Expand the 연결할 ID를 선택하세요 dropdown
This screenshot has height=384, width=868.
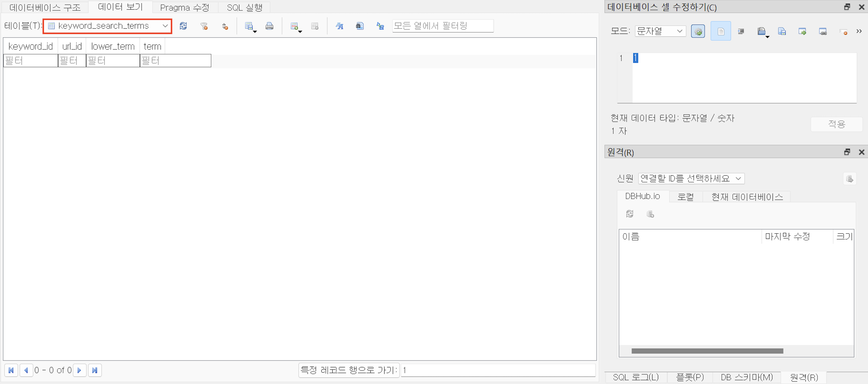691,178
